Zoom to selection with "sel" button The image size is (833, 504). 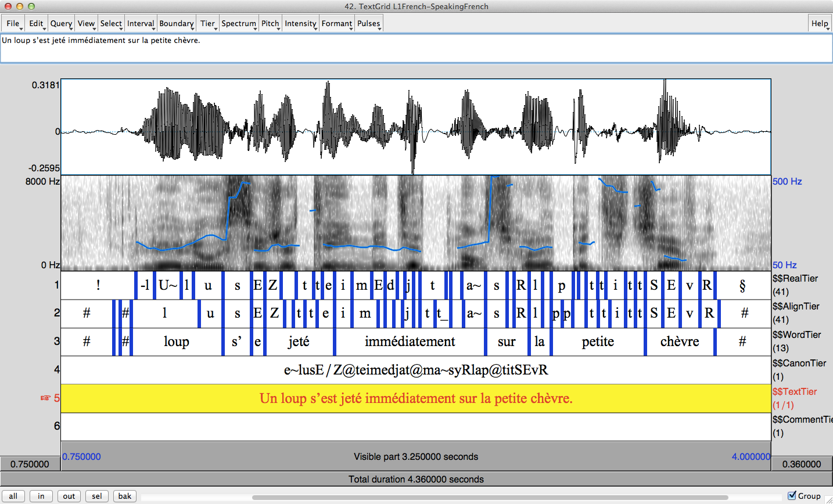coord(97,496)
